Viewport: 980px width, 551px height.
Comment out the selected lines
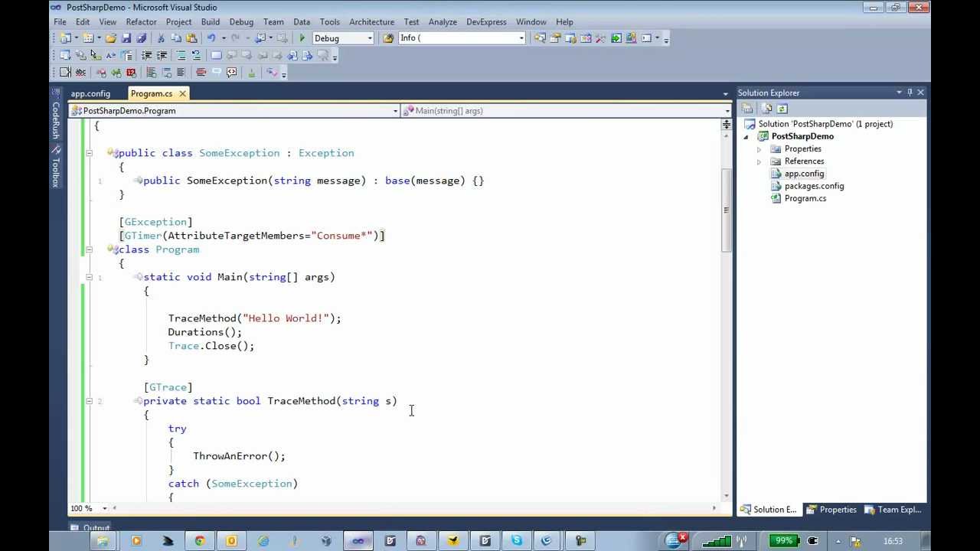pyautogui.click(x=181, y=55)
